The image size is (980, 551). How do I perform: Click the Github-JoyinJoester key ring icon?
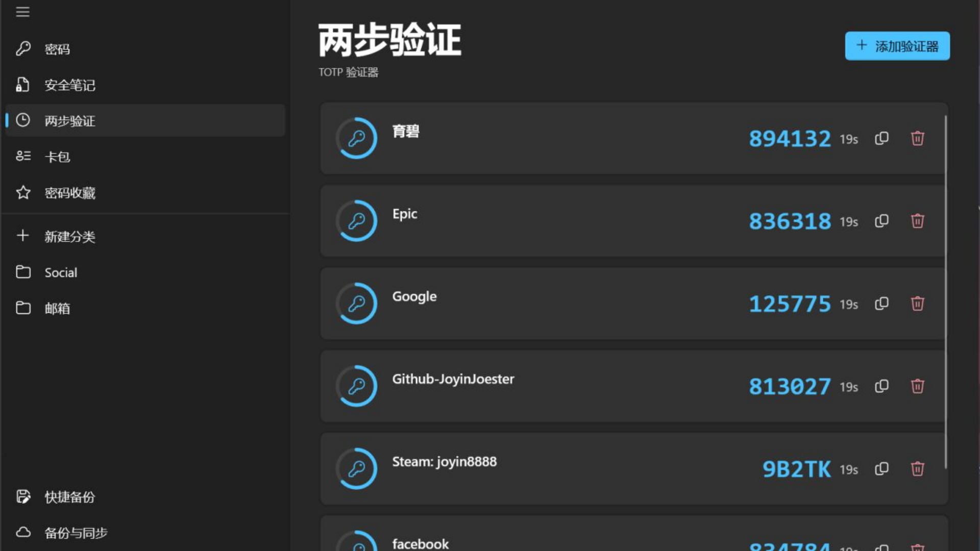click(x=356, y=386)
